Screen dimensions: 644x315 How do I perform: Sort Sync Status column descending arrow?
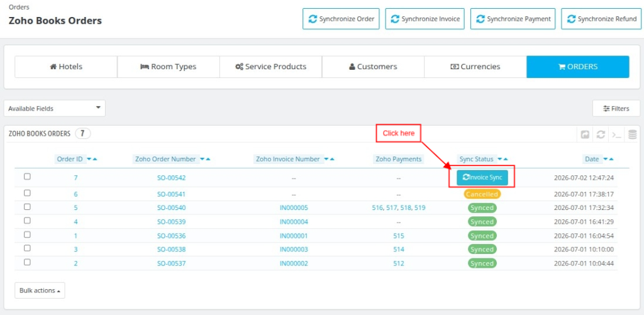click(500, 159)
